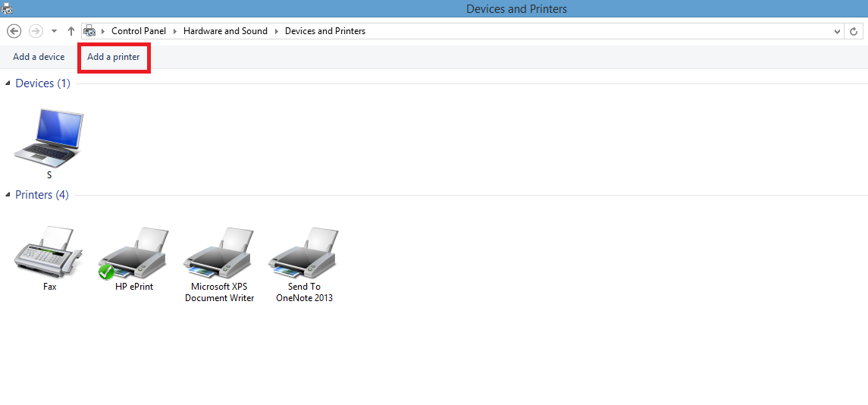The height and width of the screenshot is (405, 868).
Task: Navigate to Control Panel in breadcrumb
Action: coord(138,31)
